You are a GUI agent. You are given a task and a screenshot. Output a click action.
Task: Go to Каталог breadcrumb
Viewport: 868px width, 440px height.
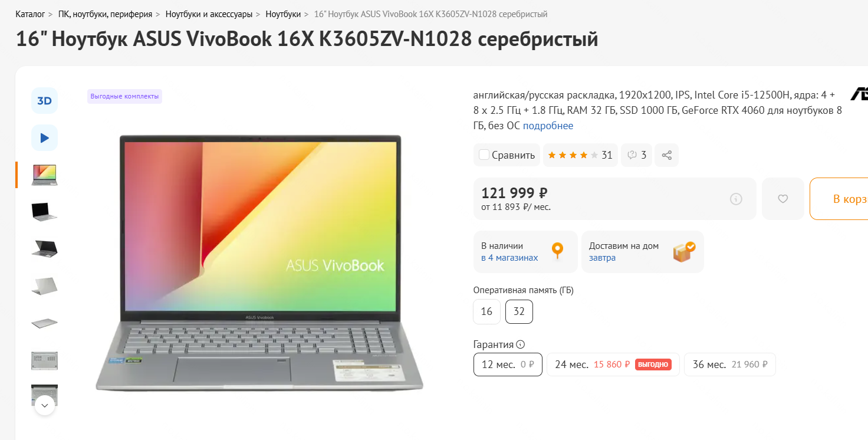point(30,14)
